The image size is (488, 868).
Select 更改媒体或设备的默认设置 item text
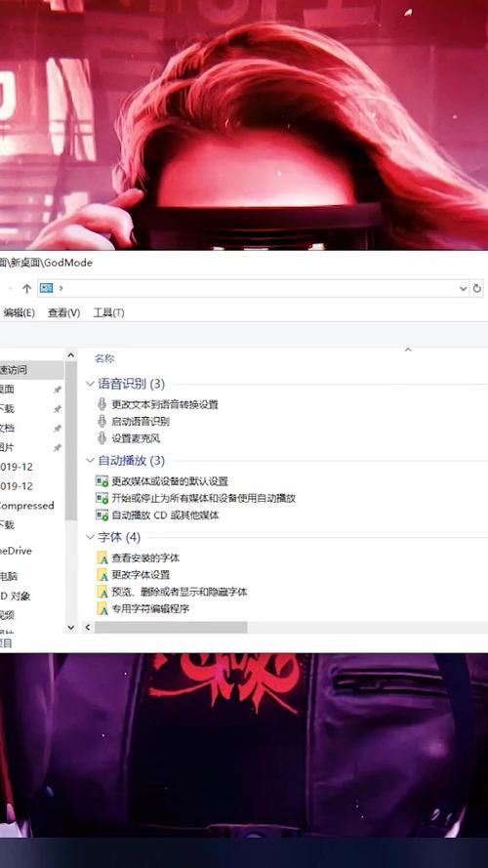coord(170,481)
